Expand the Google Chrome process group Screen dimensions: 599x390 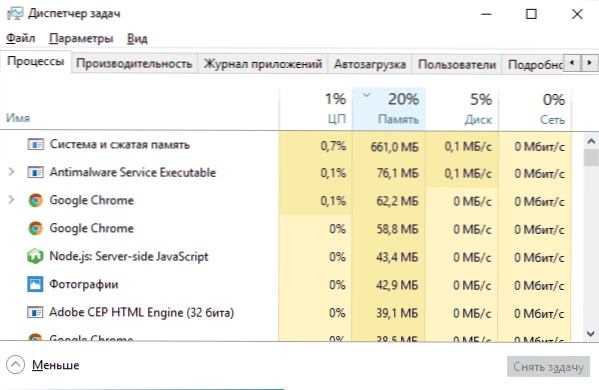click(x=11, y=200)
